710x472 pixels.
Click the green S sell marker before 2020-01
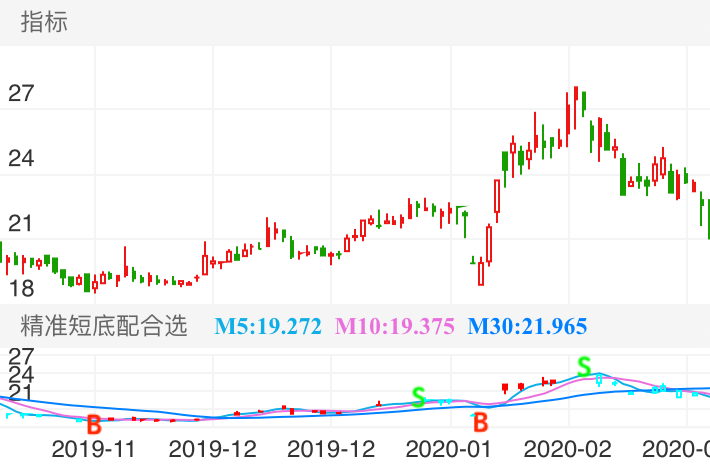click(419, 397)
